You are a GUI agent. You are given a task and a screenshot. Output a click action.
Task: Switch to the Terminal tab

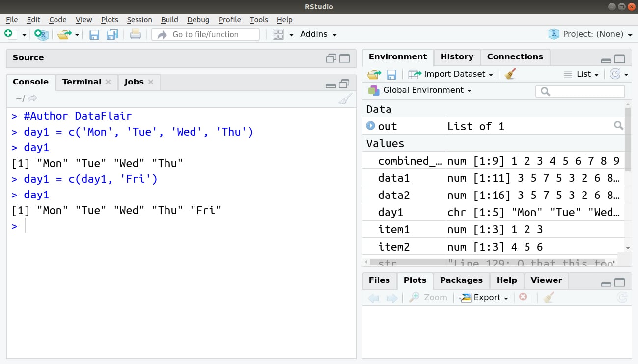click(x=82, y=82)
